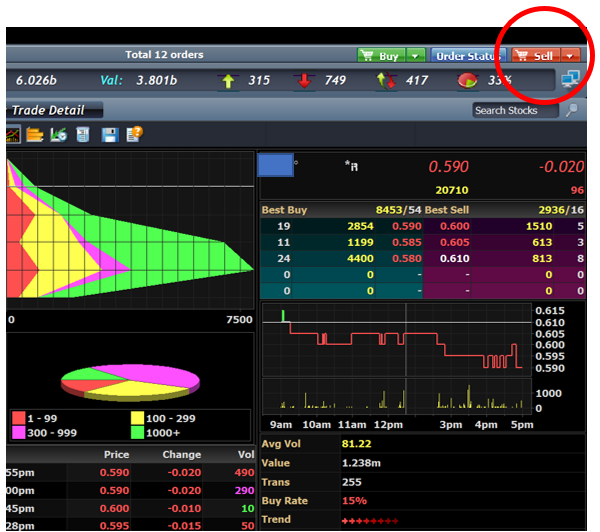Click the green Buy button

[x=381, y=56]
